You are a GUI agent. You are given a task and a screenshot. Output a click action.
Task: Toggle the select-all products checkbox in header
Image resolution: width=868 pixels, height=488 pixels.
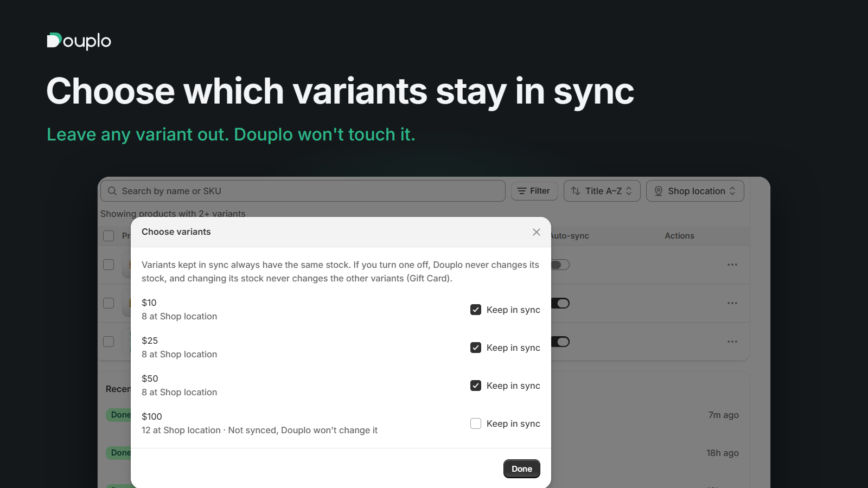tap(108, 236)
